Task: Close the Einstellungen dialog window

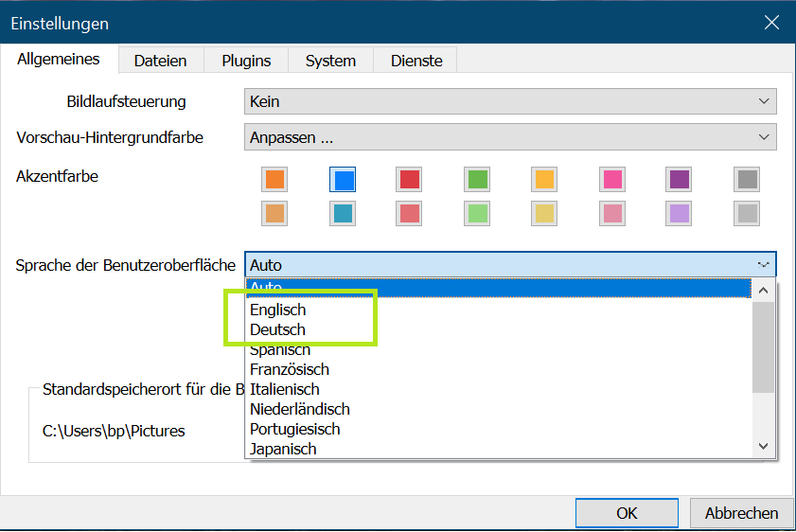Action: pos(770,23)
